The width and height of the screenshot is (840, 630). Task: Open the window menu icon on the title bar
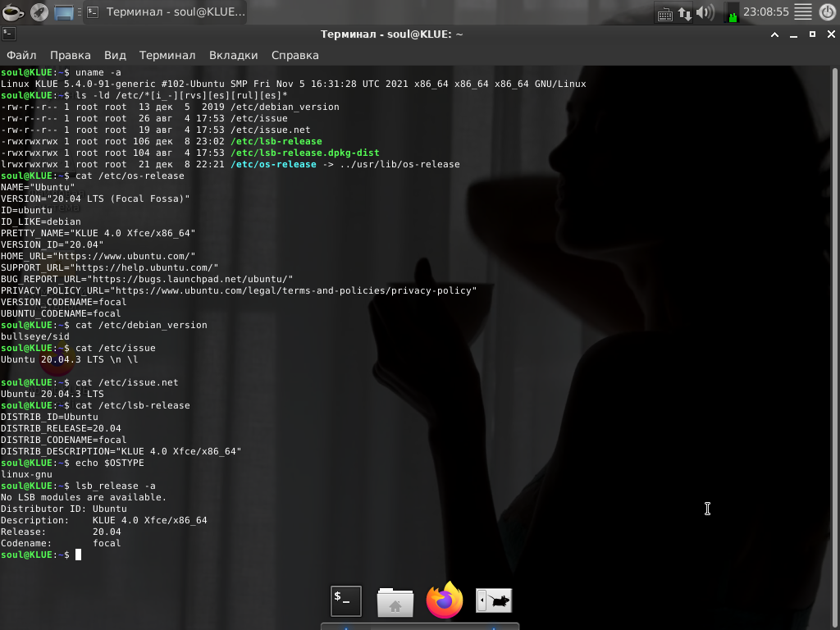pos(8,34)
